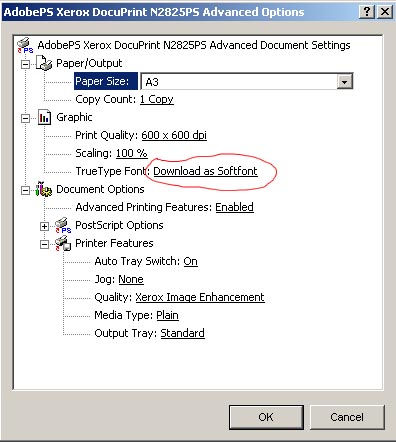Click the Cancel button
The image size is (396, 443).
[347, 417]
